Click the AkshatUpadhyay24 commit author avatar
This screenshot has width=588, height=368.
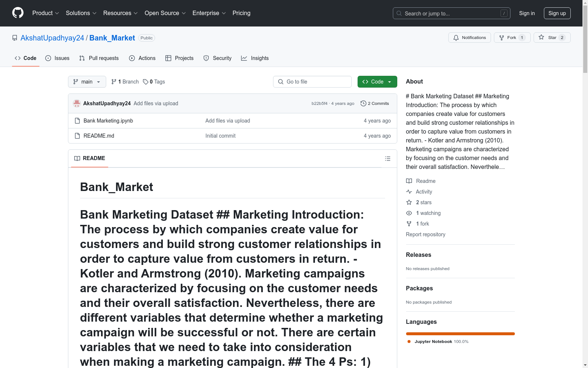pyautogui.click(x=77, y=103)
